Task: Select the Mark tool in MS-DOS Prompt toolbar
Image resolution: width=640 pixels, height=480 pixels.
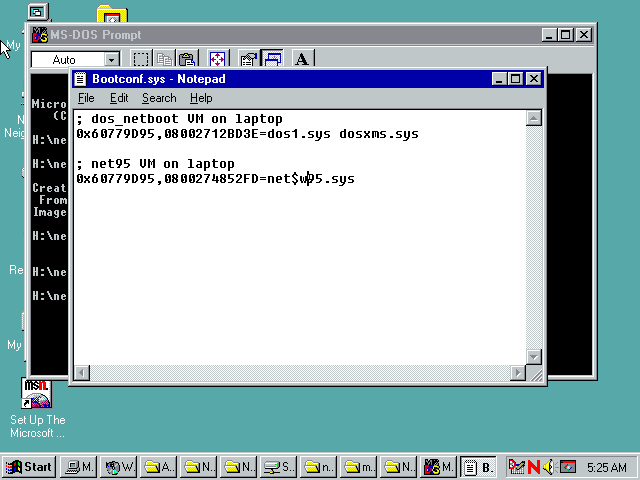Action: (x=141, y=59)
